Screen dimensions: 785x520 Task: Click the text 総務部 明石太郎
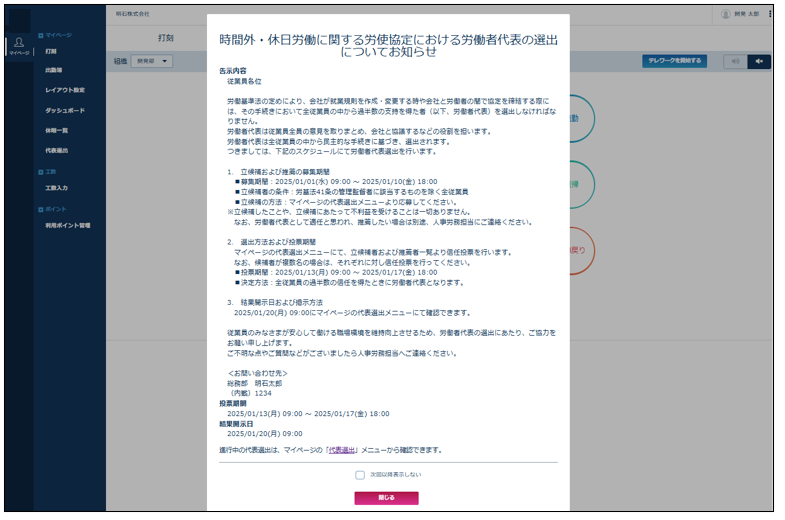coord(254,383)
